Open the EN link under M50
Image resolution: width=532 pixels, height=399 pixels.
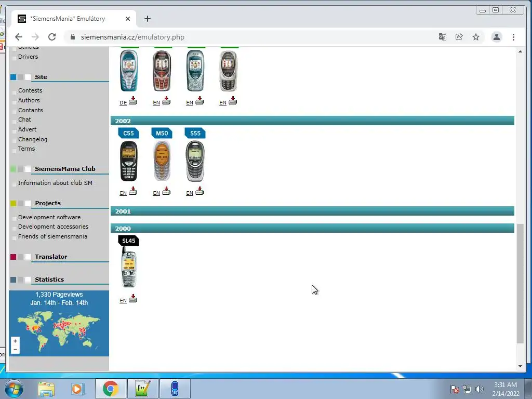pyautogui.click(x=156, y=193)
